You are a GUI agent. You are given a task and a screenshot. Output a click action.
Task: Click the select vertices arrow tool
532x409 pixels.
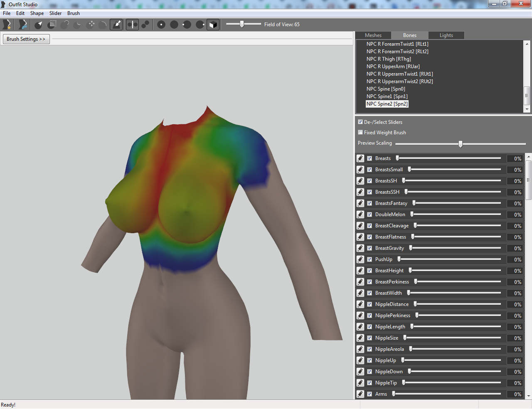point(39,25)
